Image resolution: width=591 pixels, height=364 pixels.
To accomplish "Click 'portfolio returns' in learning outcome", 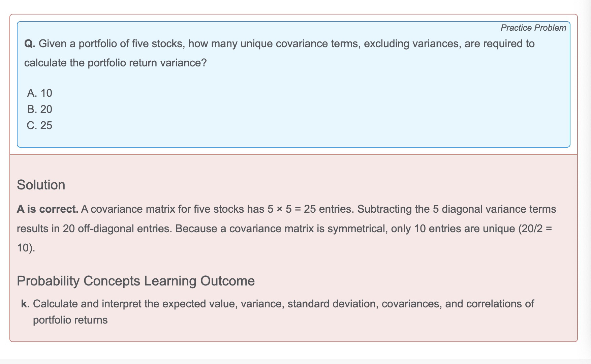I will coord(70,320).
